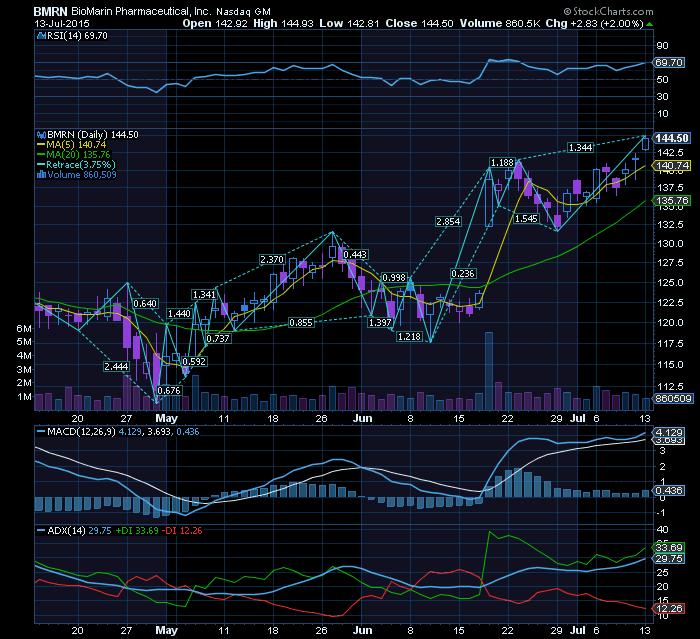The width and height of the screenshot is (700, 639).
Task: Select the MACD(12,26,9) legend text
Action: coord(82,432)
